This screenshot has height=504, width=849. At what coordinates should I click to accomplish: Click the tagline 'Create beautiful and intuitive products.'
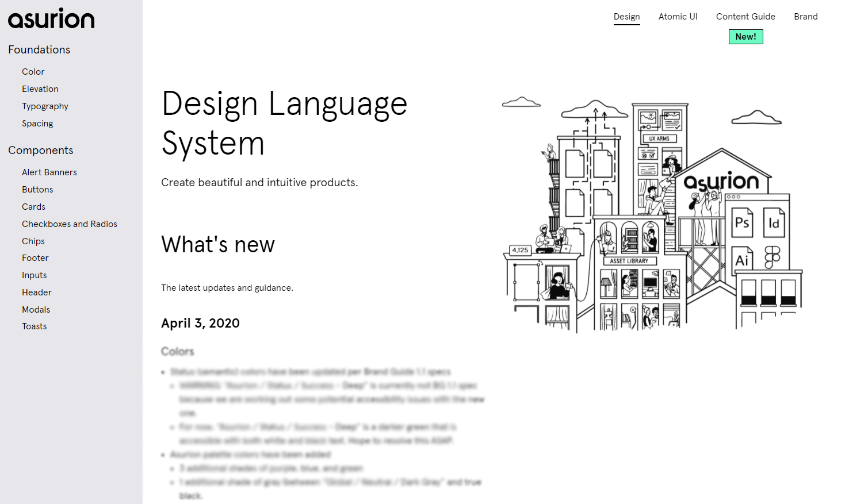pos(259,183)
